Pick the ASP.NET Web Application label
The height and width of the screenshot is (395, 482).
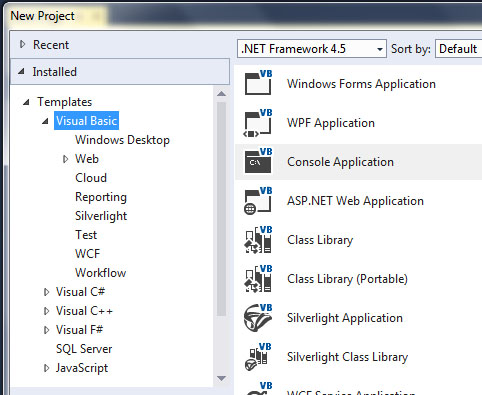pos(355,201)
